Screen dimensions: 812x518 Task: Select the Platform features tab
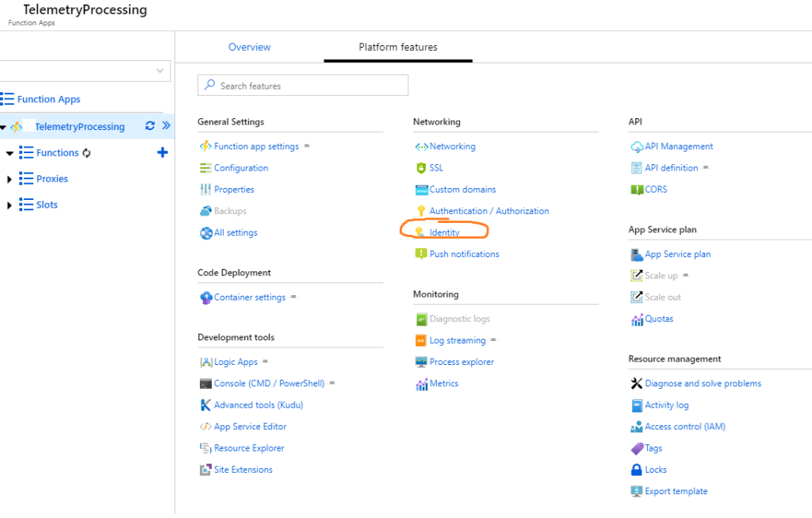[x=398, y=47]
